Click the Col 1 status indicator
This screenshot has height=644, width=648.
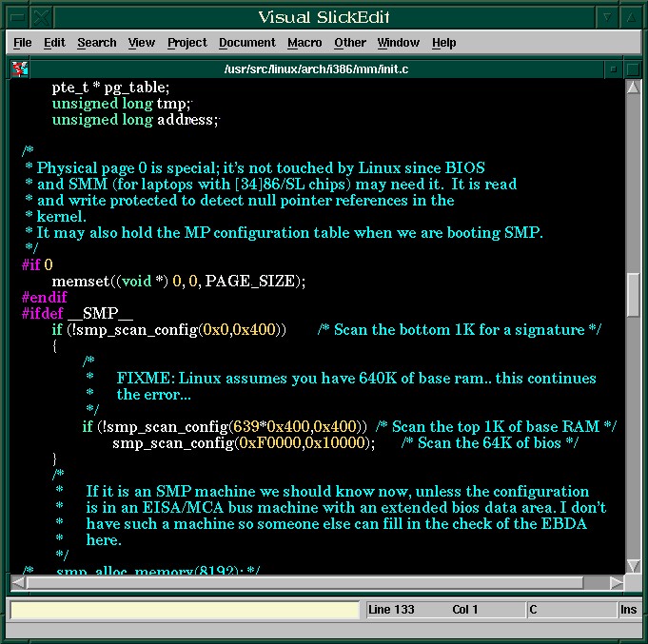click(465, 610)
